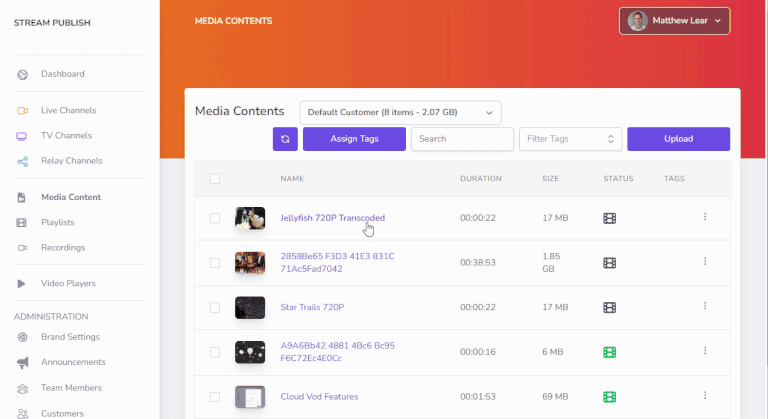Click the Recordings camera icon
The image size is (768, 419).
tap(23, 248)
